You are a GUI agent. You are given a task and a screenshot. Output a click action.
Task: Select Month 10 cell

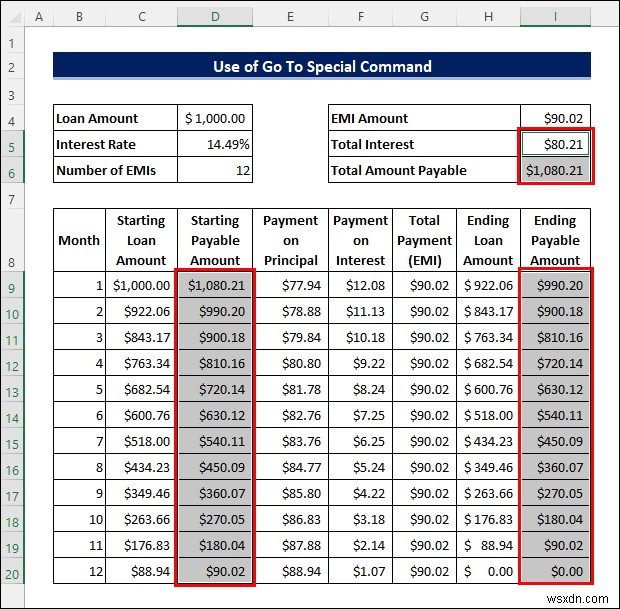79,519
